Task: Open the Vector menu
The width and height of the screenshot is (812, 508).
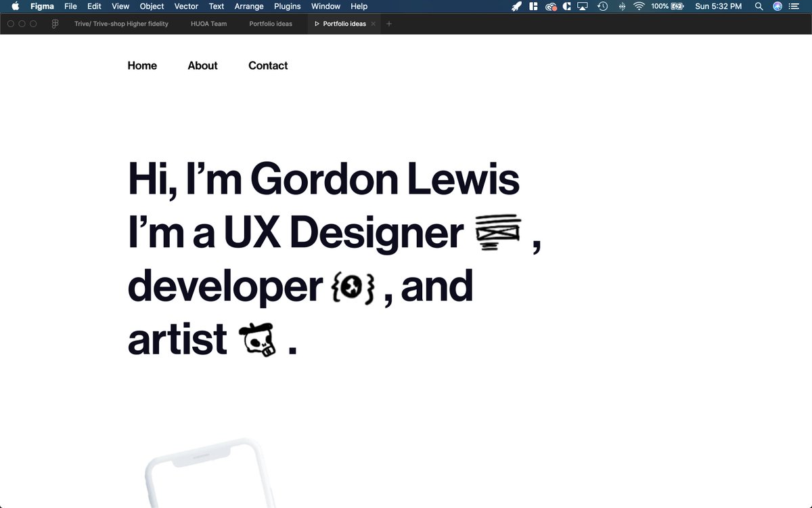Action: [x=186, y=6]
